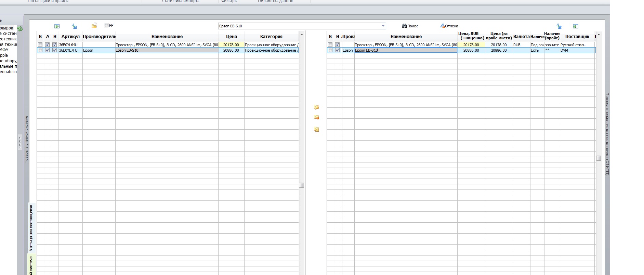
Task: Select Epson manufacturer cell in right table
Action: coord(348,50)
